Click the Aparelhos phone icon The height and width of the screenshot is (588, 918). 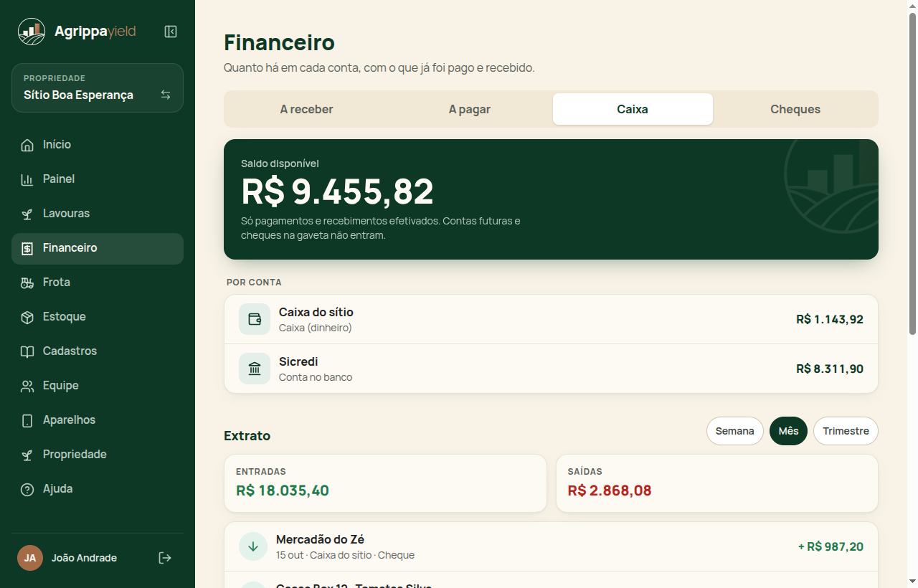27,420
